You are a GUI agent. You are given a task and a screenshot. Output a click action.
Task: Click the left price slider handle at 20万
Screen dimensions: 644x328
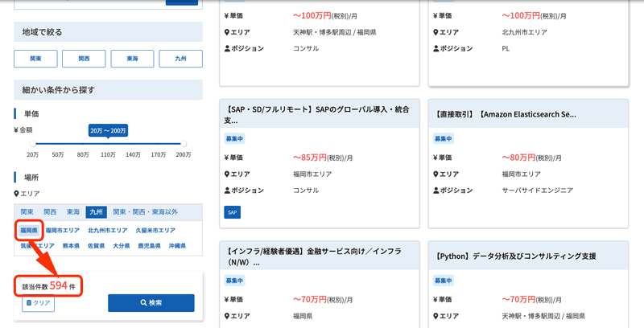click(33, 143)
